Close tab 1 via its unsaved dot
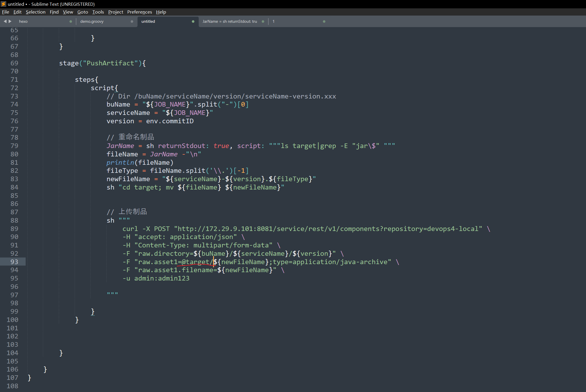586x392 pixels. click(x=324, y=21)
